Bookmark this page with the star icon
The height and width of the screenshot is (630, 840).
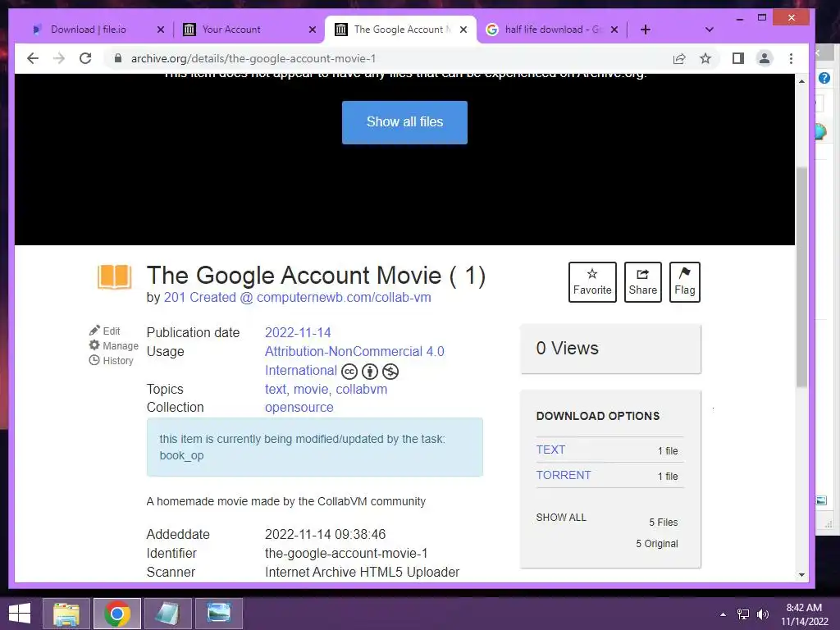click(x=705, y=58)
